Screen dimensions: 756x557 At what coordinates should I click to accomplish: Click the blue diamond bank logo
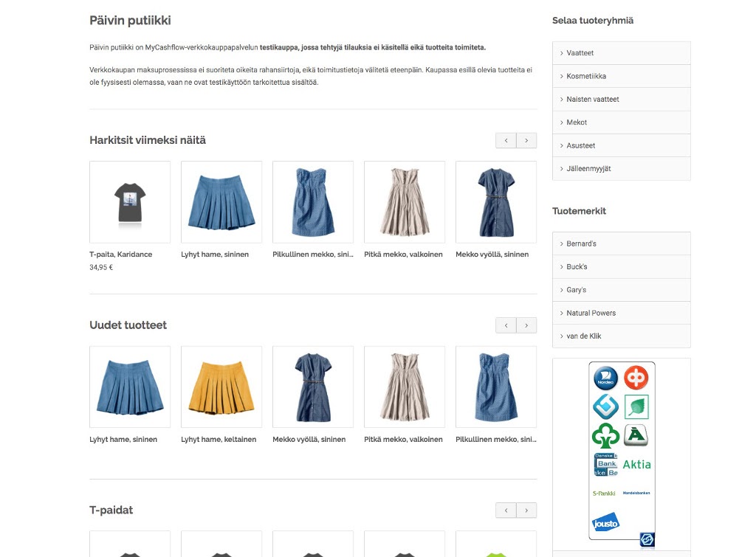605,406
